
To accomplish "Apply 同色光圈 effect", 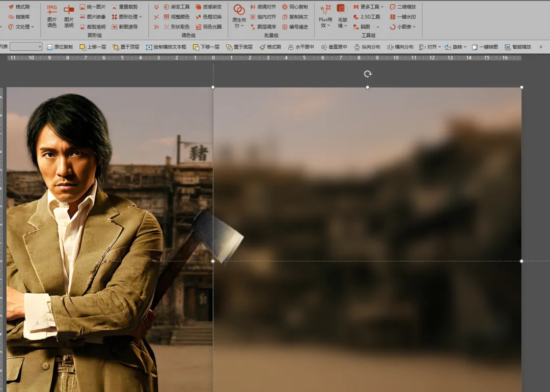I will [208, 26].
